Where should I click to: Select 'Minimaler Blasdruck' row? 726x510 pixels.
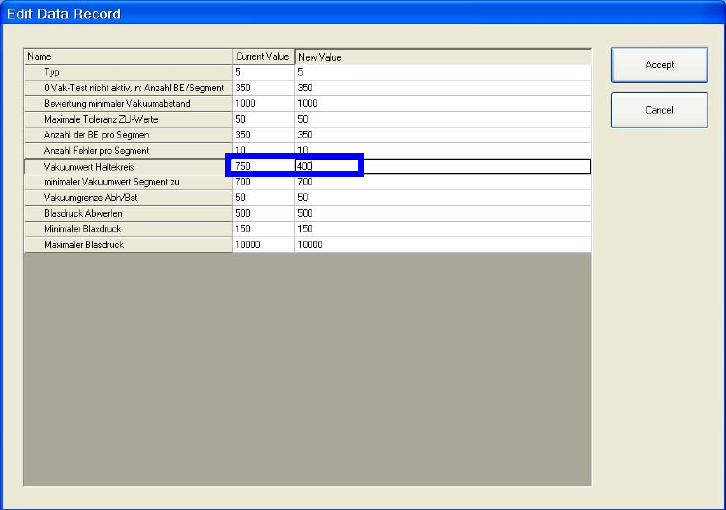pos(128,229)
